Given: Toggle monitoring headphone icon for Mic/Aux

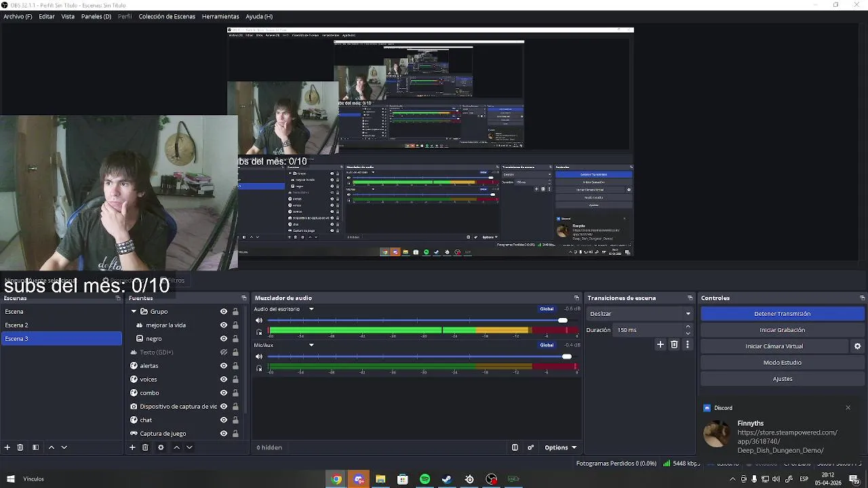Looking at the screenshot, I should 259,368.
